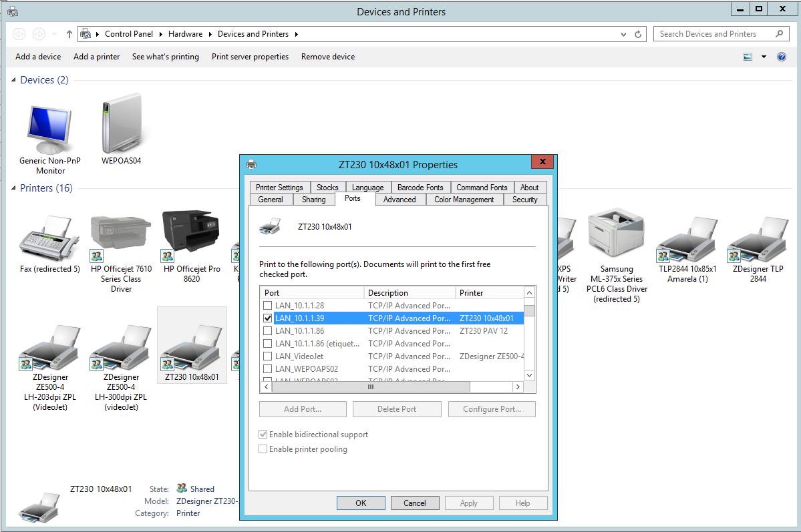
Task: Open the Color Management tab
Action: tap(464, 200)
